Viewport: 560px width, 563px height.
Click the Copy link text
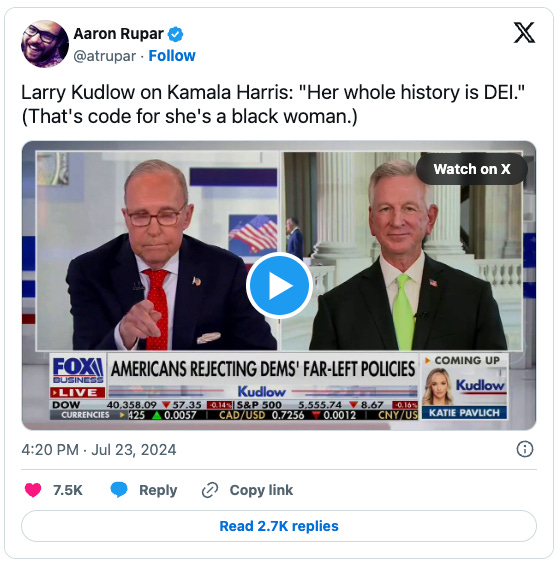tap(261, 490)
